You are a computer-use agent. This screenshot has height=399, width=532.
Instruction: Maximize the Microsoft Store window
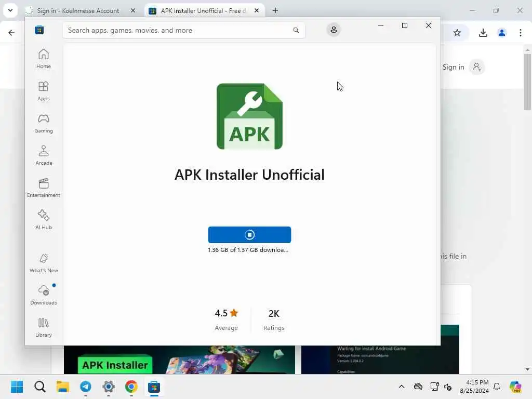(404, 25)
